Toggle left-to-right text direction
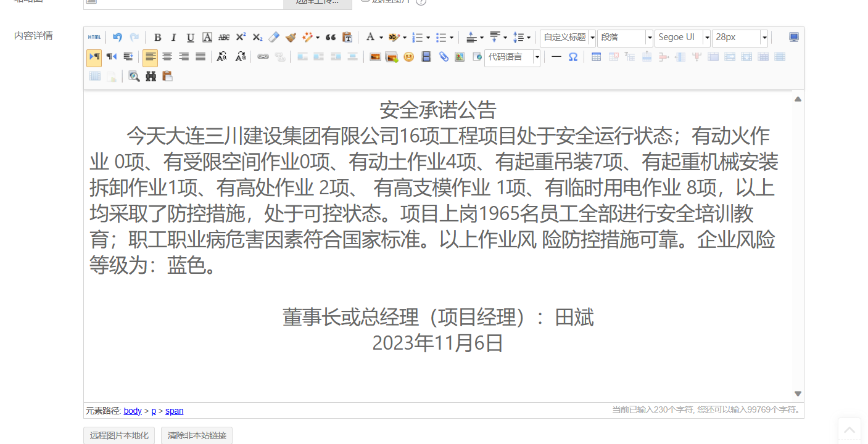 94,57
